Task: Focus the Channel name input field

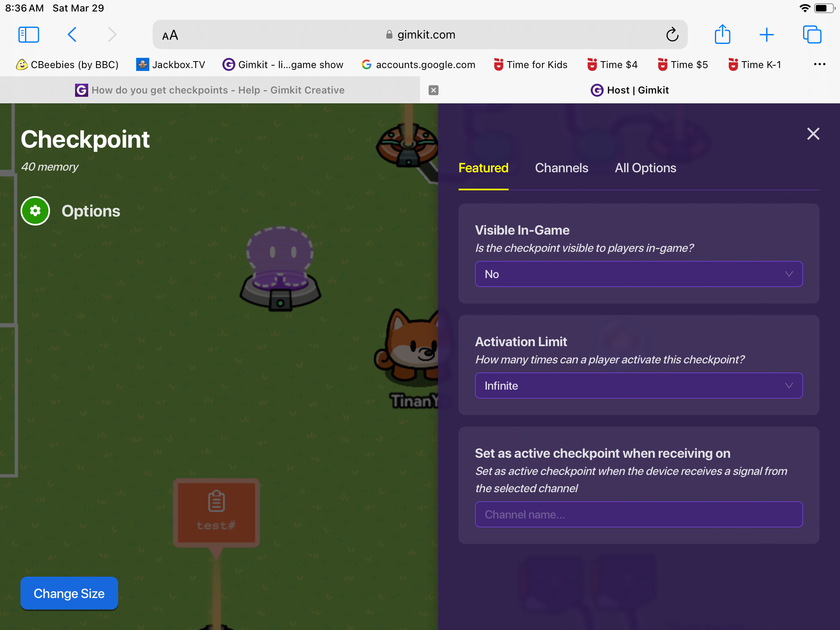Action: point(638,514)
